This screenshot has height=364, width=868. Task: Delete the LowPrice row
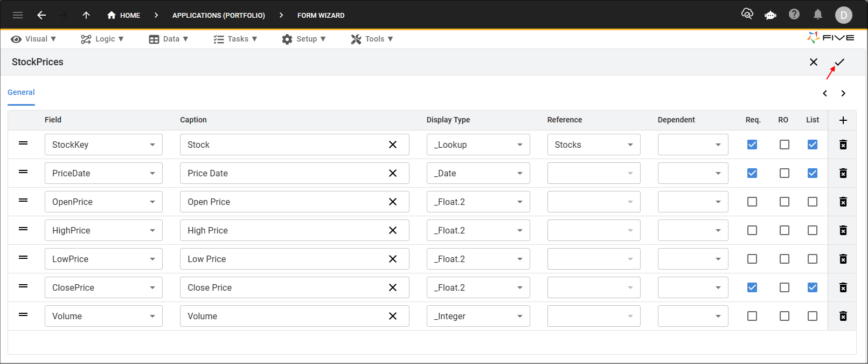click(843, 259)
